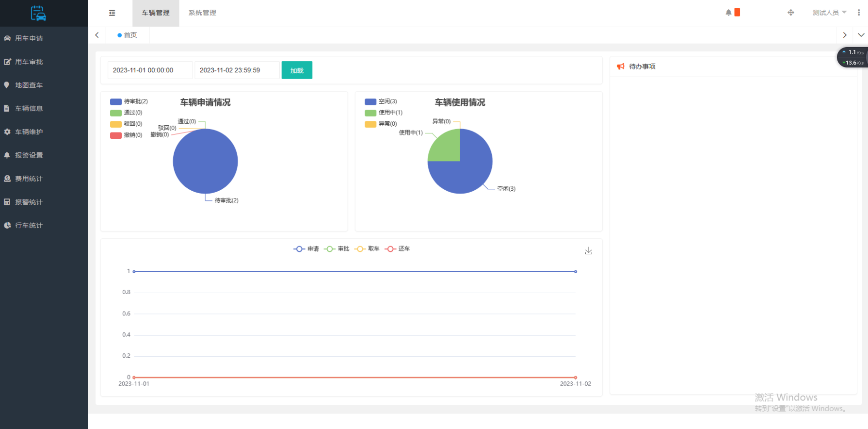Screen dimensions: 868x429
Task: Click the blue 待审批 pie slice
Action: pos(206,161)
